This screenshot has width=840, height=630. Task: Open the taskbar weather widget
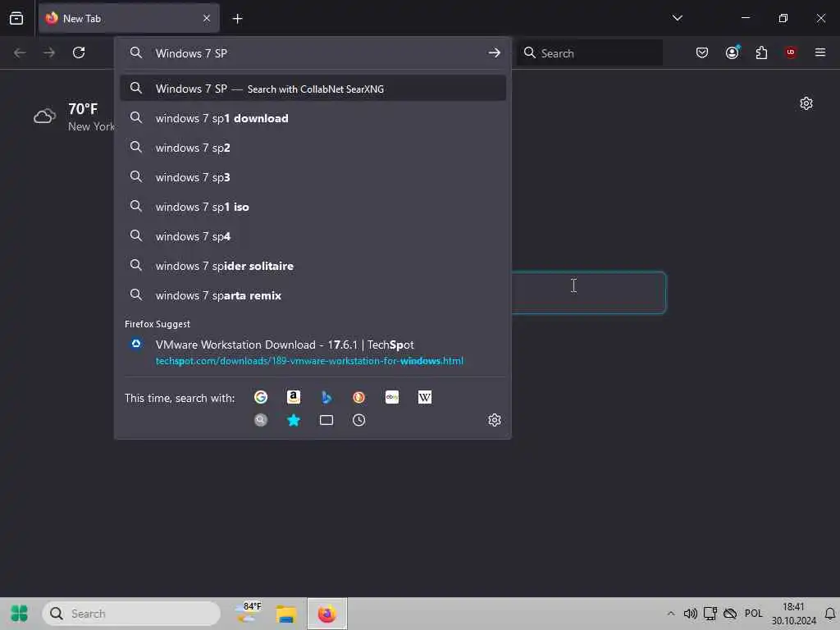point(248,613)
